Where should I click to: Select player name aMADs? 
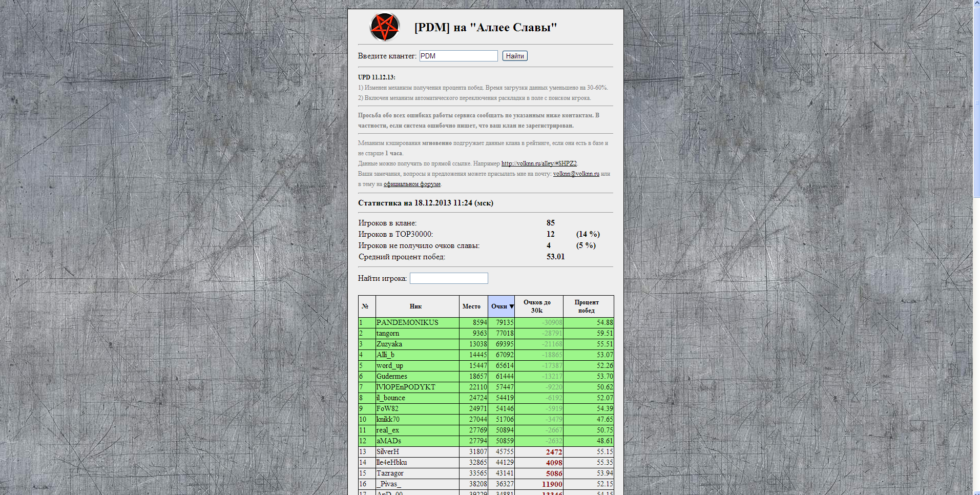(389, 441)
